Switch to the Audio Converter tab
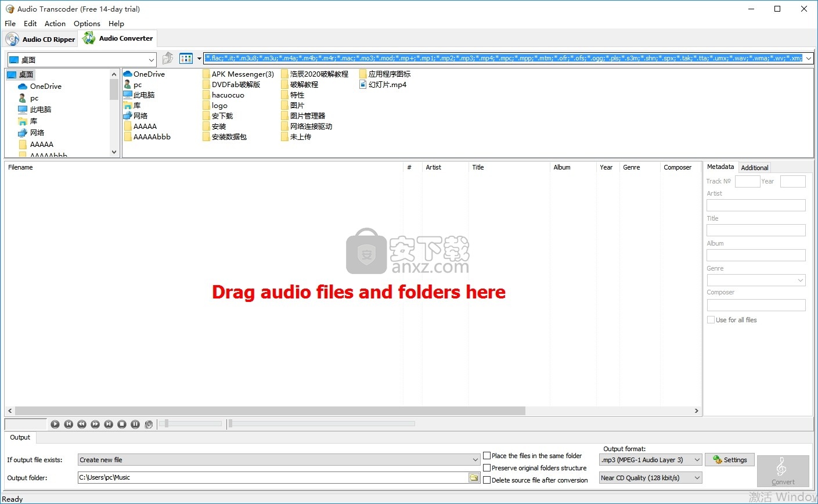Screen dimensions: 818x504 118,38
